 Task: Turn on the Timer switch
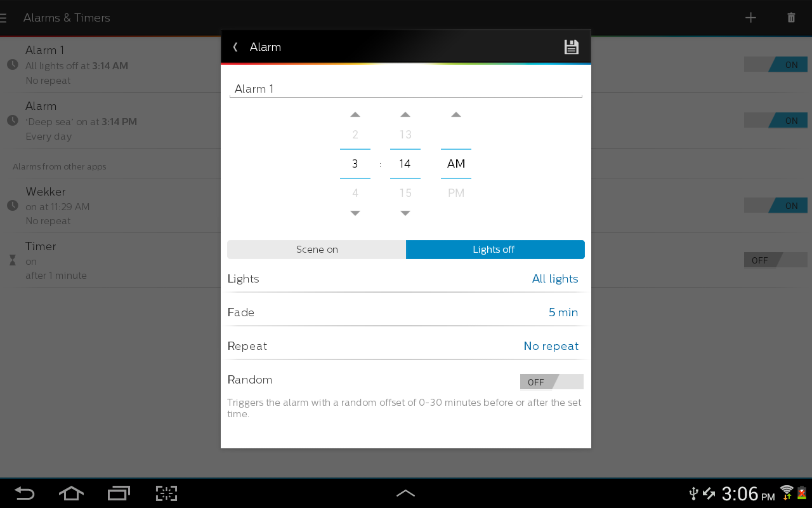[x=775, y=260]
